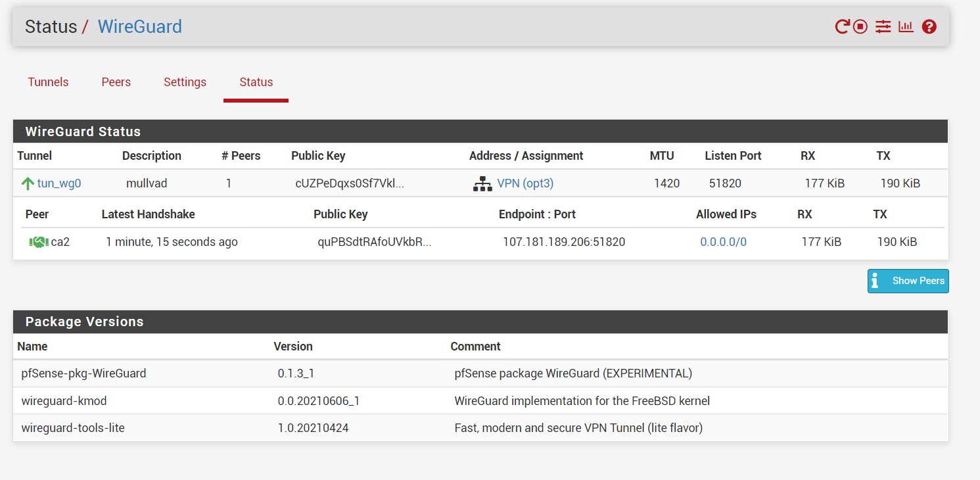The width and height of the screenshot is (980, 480).
Task: Click version 1.0.20210424
Action: [313, 428]
